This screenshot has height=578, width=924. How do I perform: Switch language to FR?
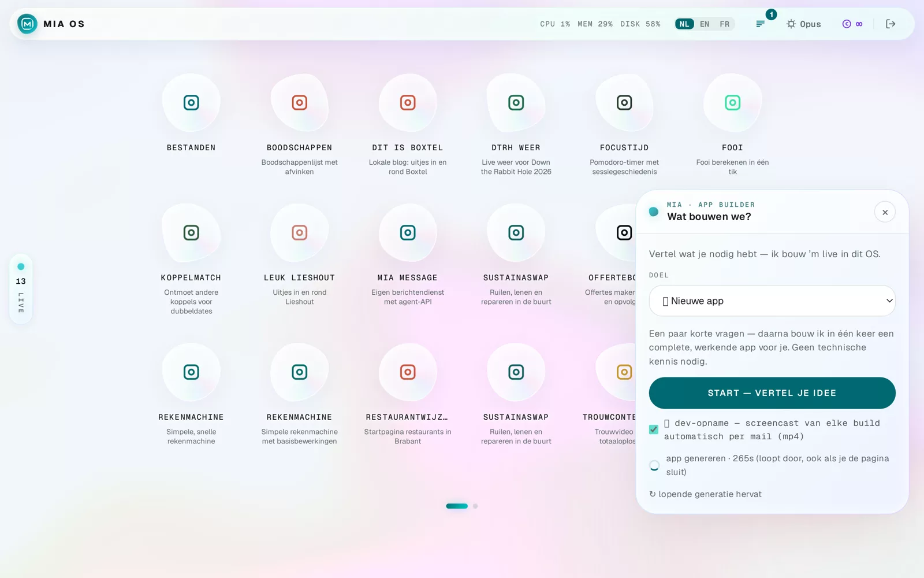[724, 24]
